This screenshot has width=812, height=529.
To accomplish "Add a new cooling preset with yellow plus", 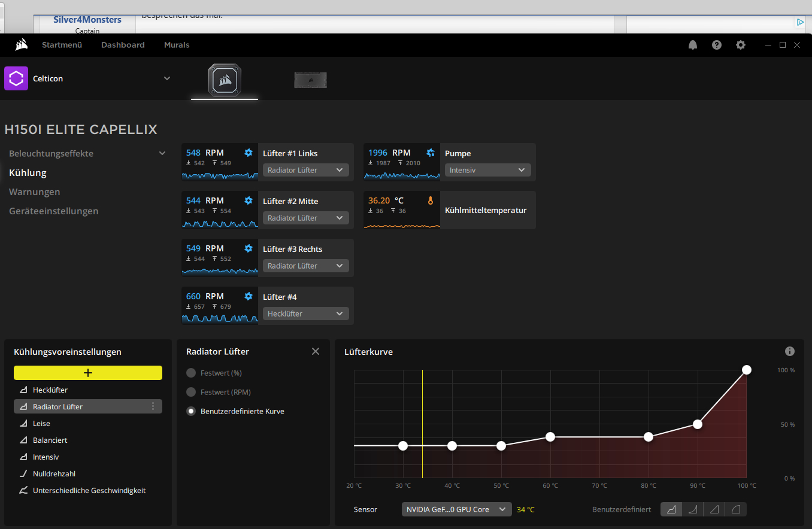I will [x=88, y=372].
